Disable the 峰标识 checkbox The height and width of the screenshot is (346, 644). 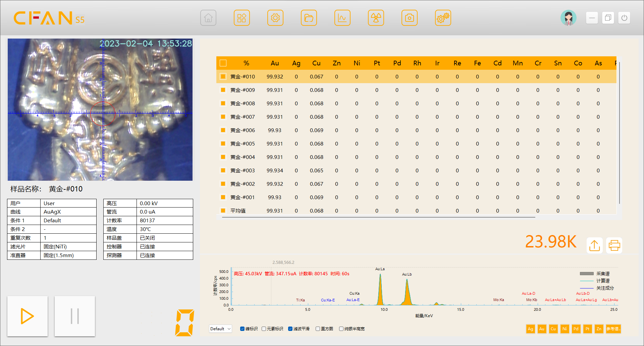click(x=242, y=329)
